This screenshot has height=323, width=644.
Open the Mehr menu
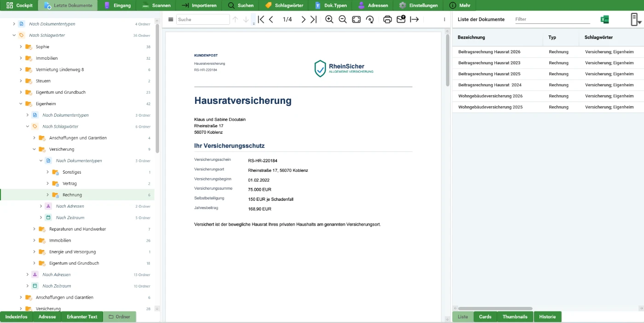(x=460, y=6)
